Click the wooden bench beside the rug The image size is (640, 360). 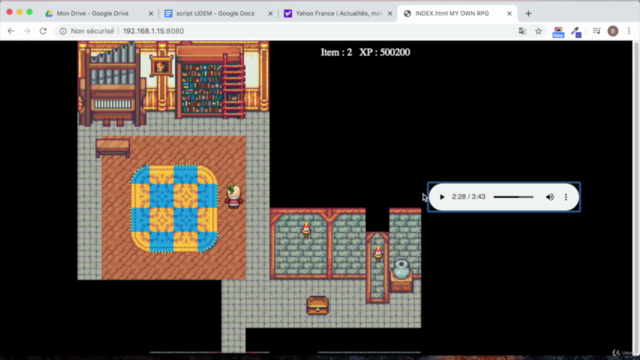(x=113, y=148)
